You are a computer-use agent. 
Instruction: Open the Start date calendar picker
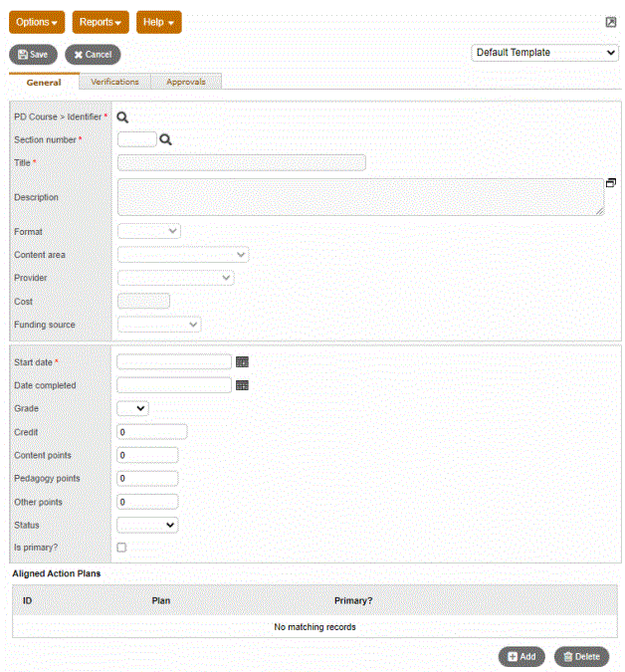click(x=242, y=362)
